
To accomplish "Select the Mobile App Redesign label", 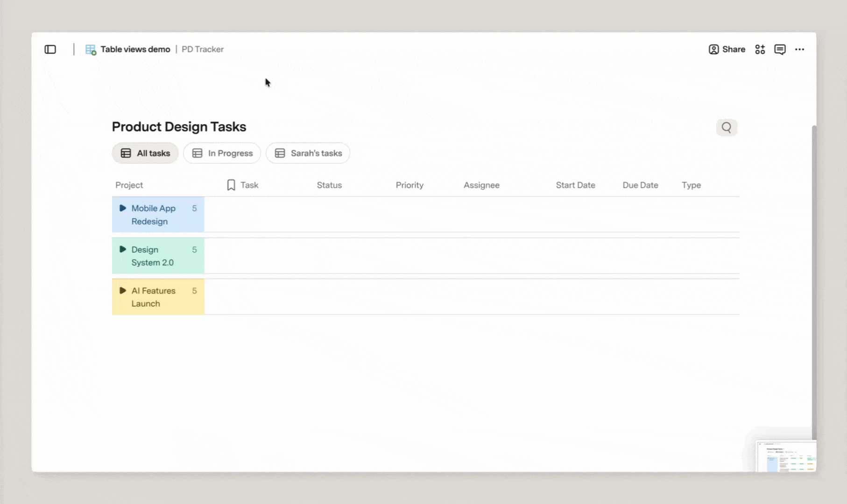I will [x=153, y=215].
